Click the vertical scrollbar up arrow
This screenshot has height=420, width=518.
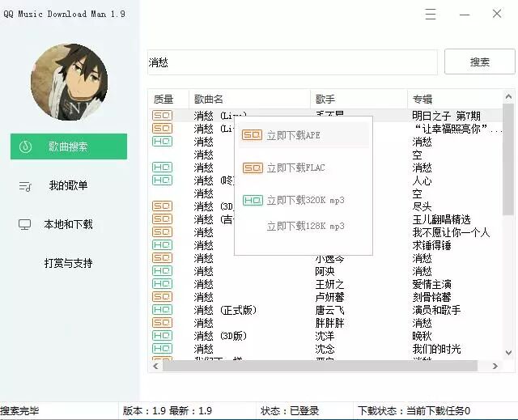[508, 96]
